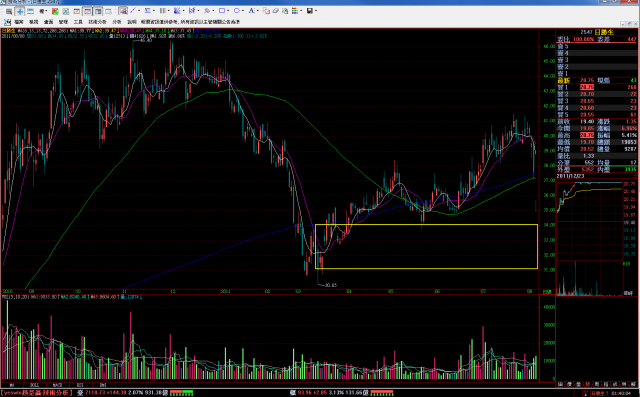The image size is (640, 397).
Task: Open the rectangle tool dropdown arrow
Action: pyautogui.click(x=228, y=11)
